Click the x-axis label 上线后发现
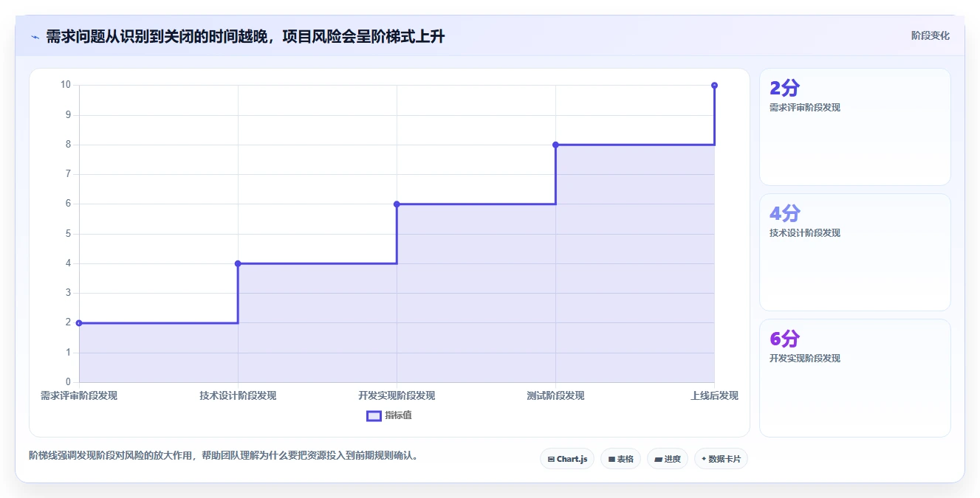 click(714, 395)
